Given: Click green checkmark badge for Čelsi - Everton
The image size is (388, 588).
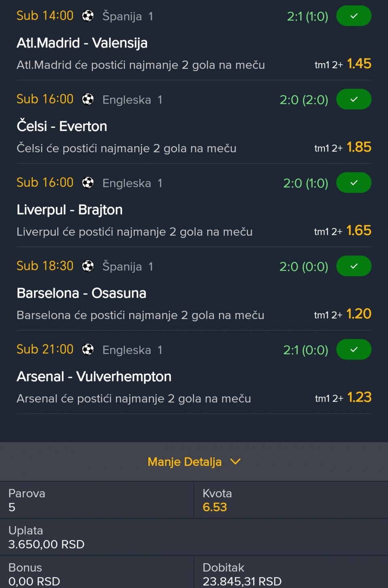Looking at the screenshot, I should (x=354, y=99).
